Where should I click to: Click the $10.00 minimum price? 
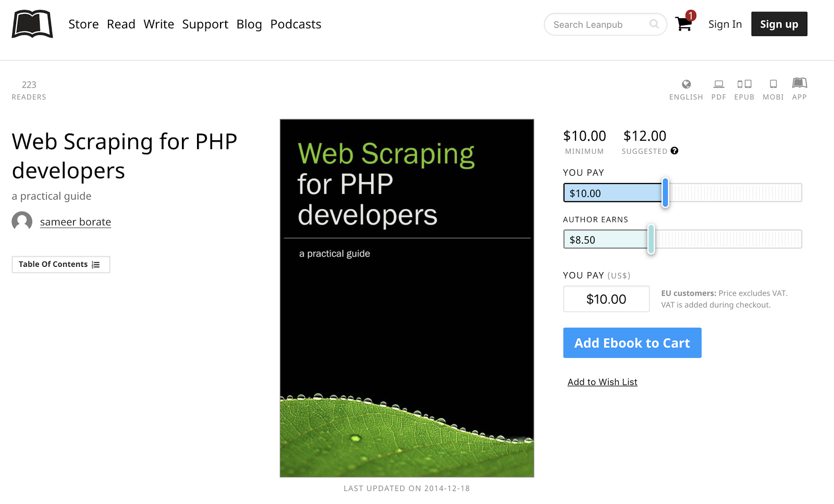point(584,136)
